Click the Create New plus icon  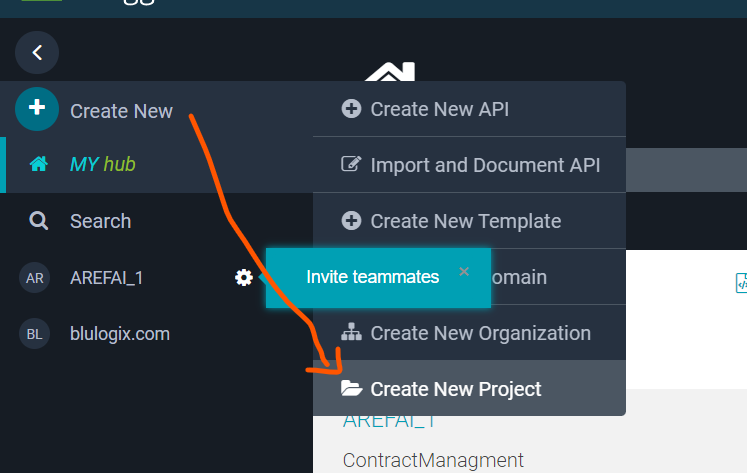(37, 110)
